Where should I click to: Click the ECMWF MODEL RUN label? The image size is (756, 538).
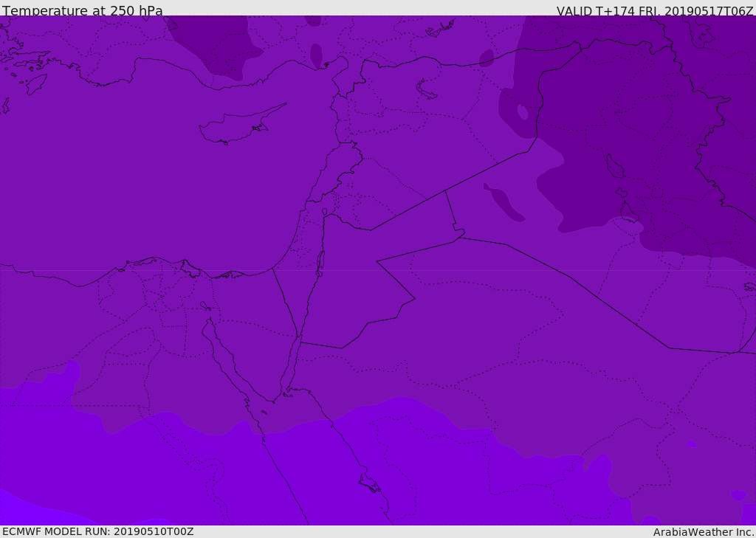(97, 531)
